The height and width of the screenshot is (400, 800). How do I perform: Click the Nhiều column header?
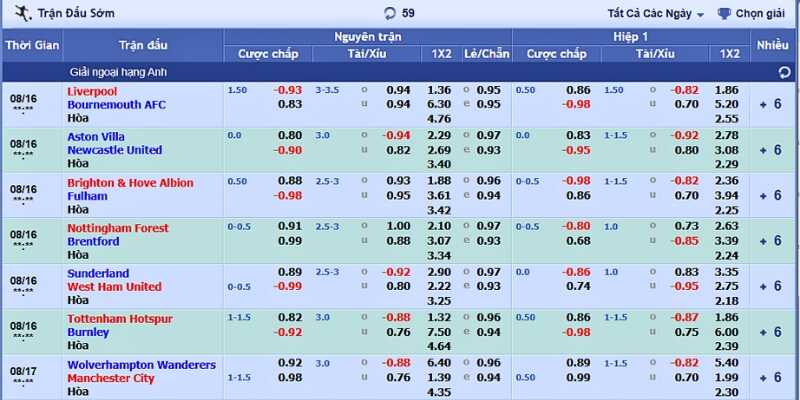click(772, 45)
